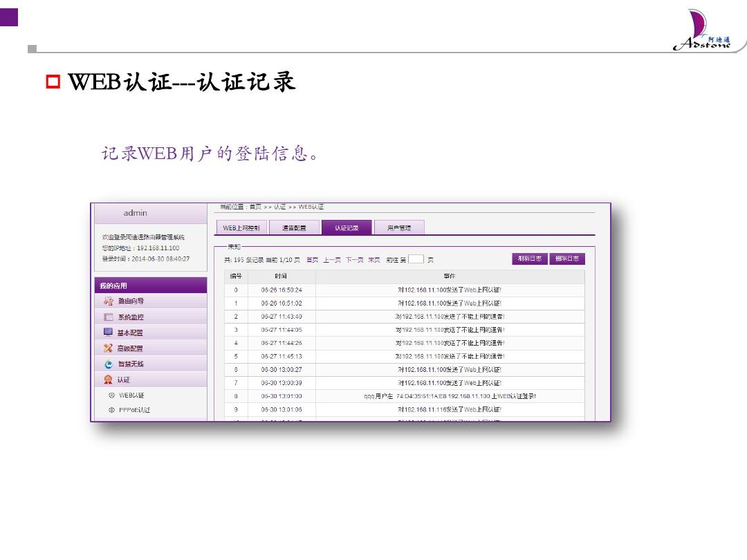Select the 认证记录 tab

point(347,228)
